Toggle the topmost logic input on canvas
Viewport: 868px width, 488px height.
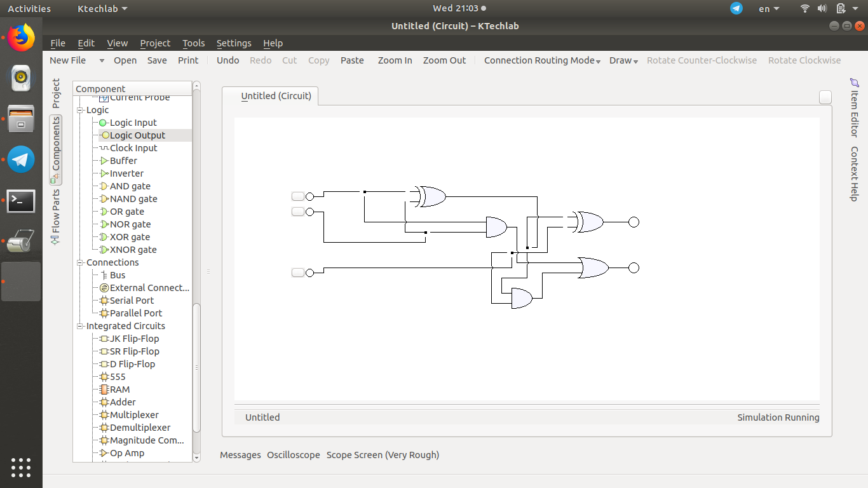coord(297,196)
